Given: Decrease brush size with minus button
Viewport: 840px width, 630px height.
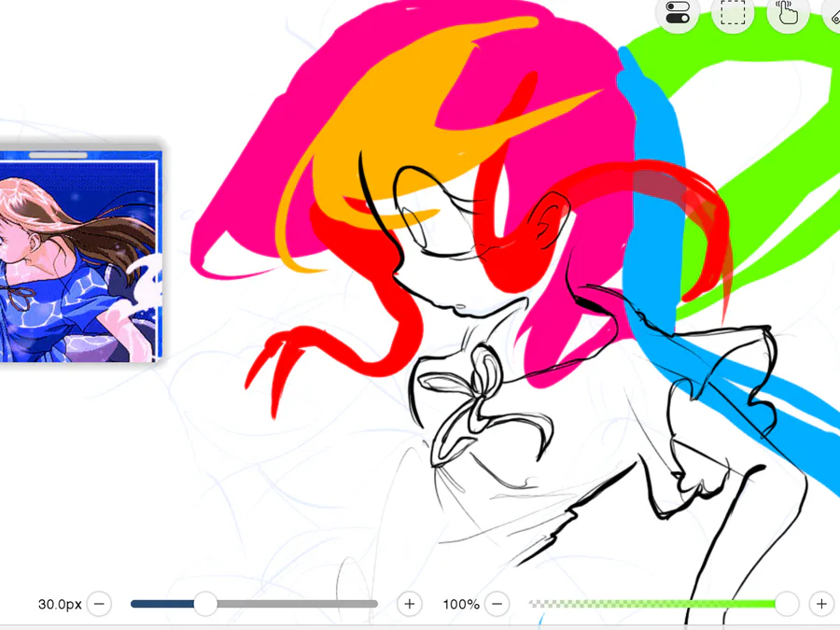Looking at the screenshot, I should pos(100,604).
